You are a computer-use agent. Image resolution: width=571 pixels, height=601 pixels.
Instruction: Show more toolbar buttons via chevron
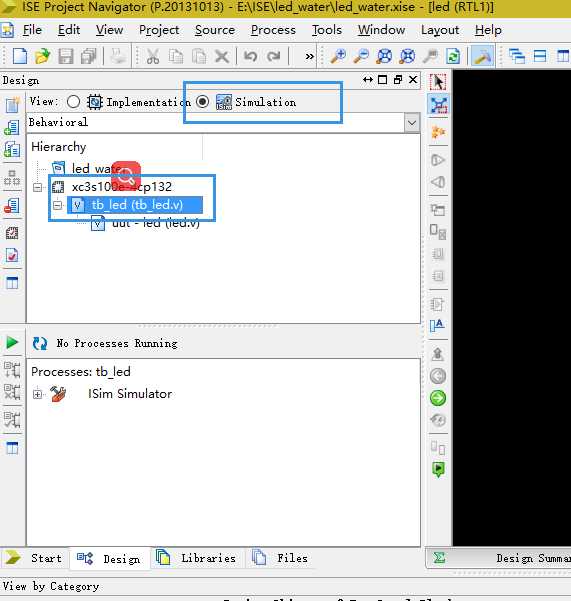pyautogui.click(x=310, y=57)
